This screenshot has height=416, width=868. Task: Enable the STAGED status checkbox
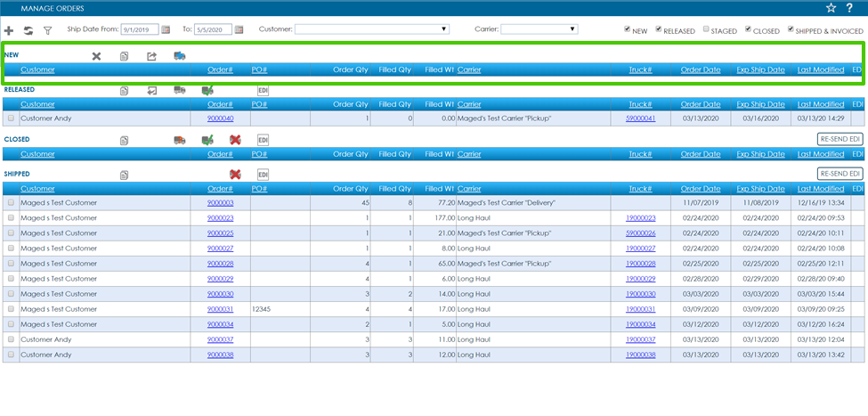coord(706,29)
